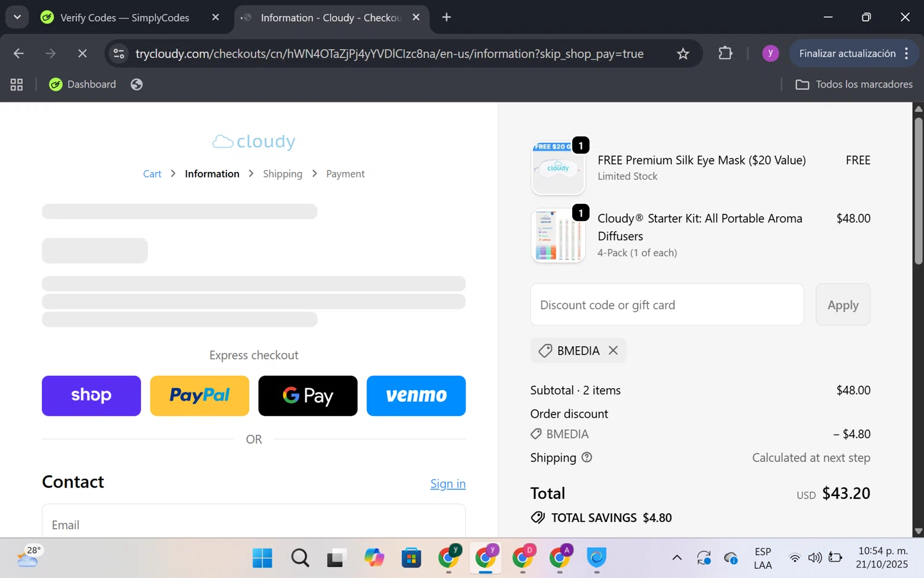
Task: Return to Cart breadcrumb
Action: pyautogui.click(x=152, y=174)
